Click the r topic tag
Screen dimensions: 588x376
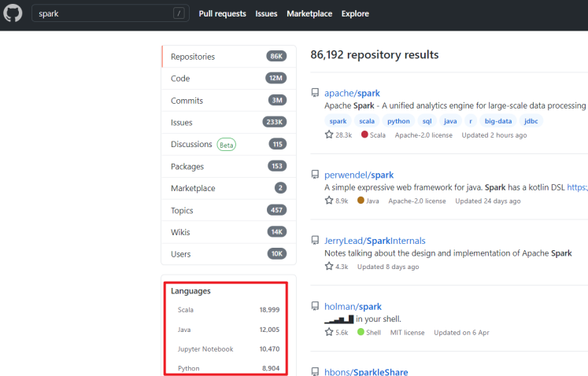click(470, 121)
